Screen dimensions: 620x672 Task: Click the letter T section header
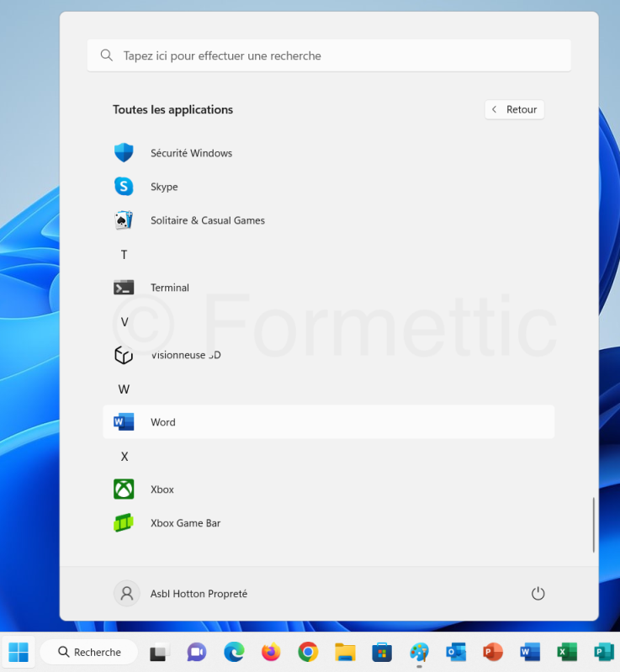[x=124, y=255]
